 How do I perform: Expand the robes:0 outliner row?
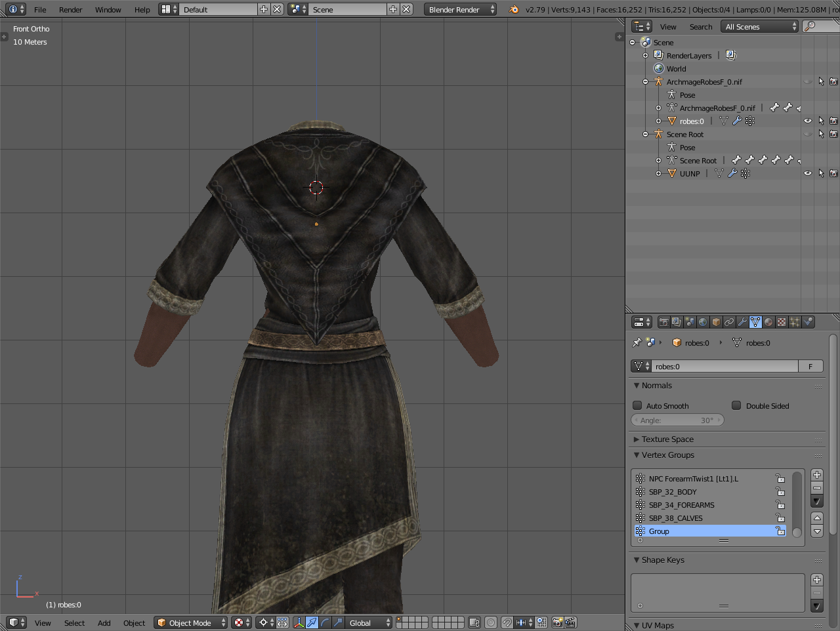coord(658,121)
